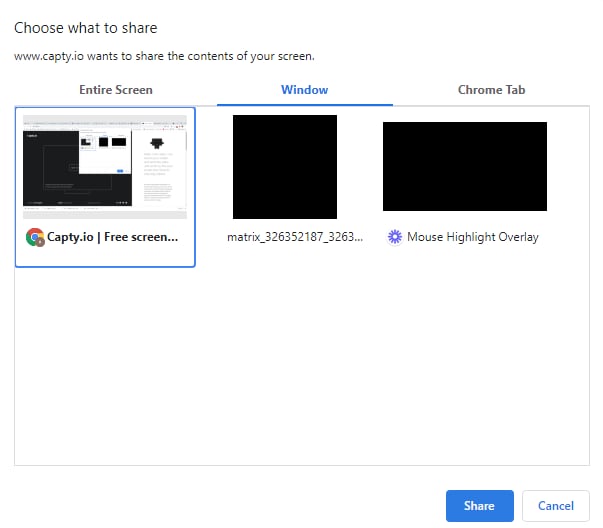
Task: Select the Window tab
Action: point(305,90)
